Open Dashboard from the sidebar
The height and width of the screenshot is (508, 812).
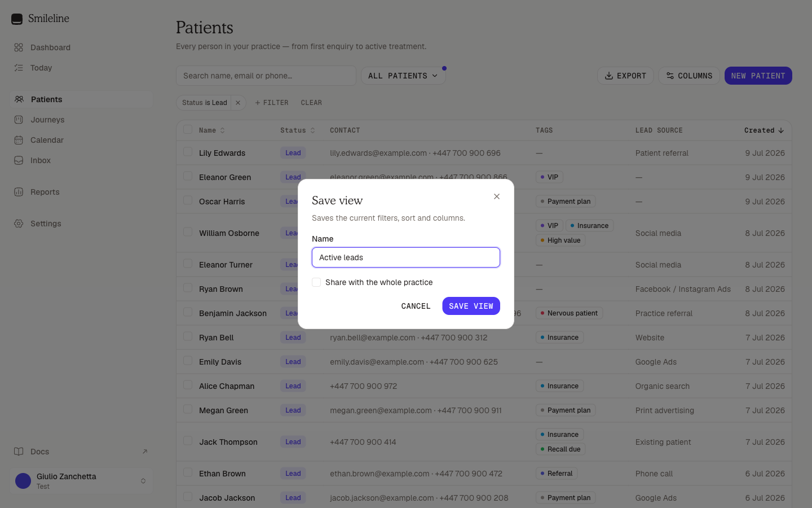click(x=81, y=47)
